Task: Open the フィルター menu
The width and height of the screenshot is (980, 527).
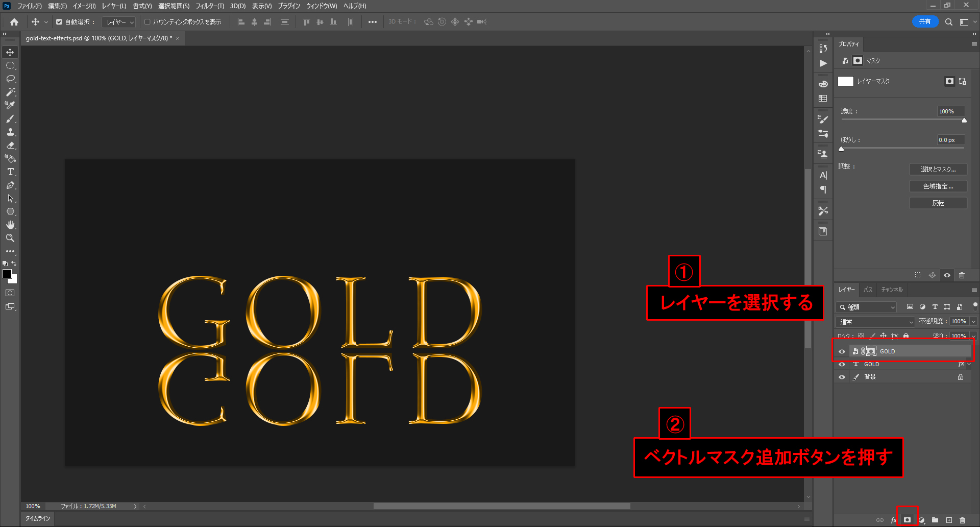Action: (209, 6)
